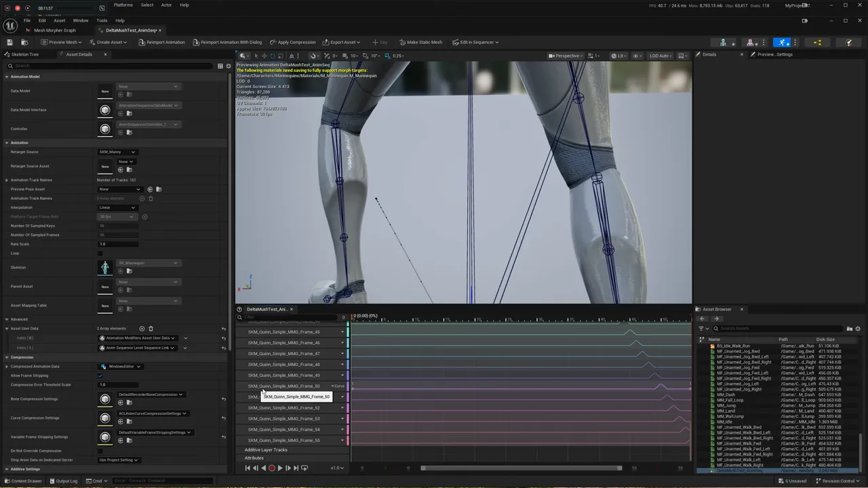868x488 pixels.
Task: Open the File menu
Action: tap(27, 20)
